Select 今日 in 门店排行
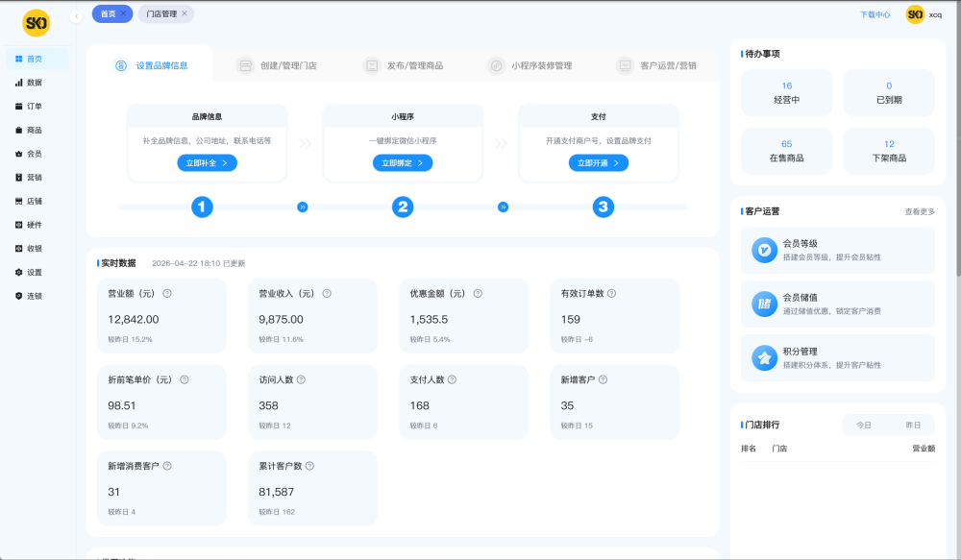This screenshot has width=961, height=560. click(864, 426)
